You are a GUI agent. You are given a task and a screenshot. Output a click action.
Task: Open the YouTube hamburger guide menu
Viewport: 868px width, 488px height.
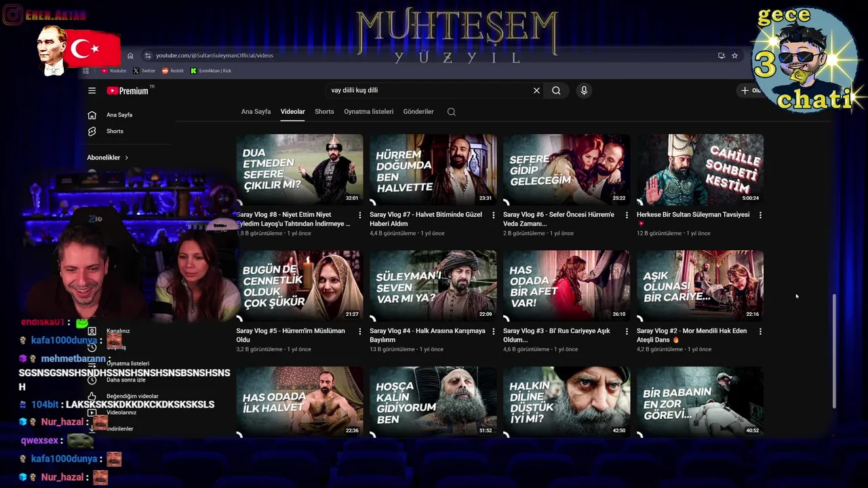(92, 90)
